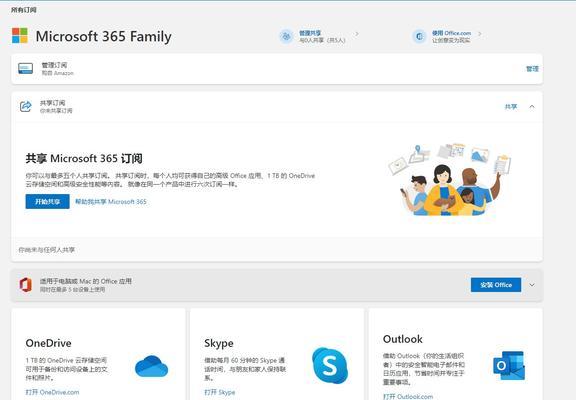The width and height of the screenshot is (576, 400).
Task: Click the '共享订阅' row label
Action: tap(52, 103)
